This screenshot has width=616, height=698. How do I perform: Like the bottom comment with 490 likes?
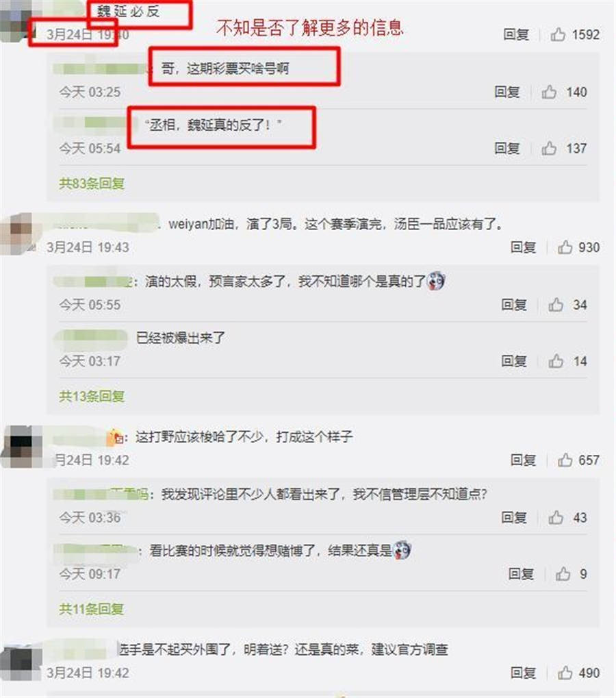click(x=565, y=673)
